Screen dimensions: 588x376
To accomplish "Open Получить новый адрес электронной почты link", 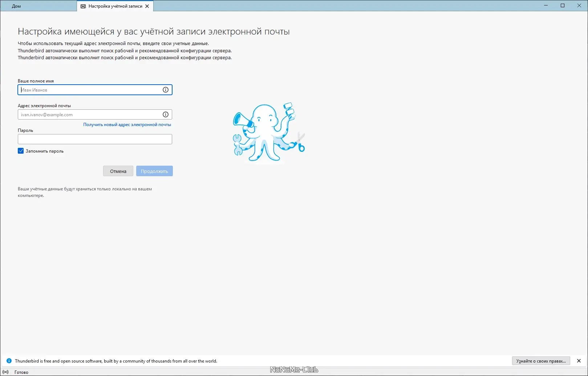I will [127, 125].
